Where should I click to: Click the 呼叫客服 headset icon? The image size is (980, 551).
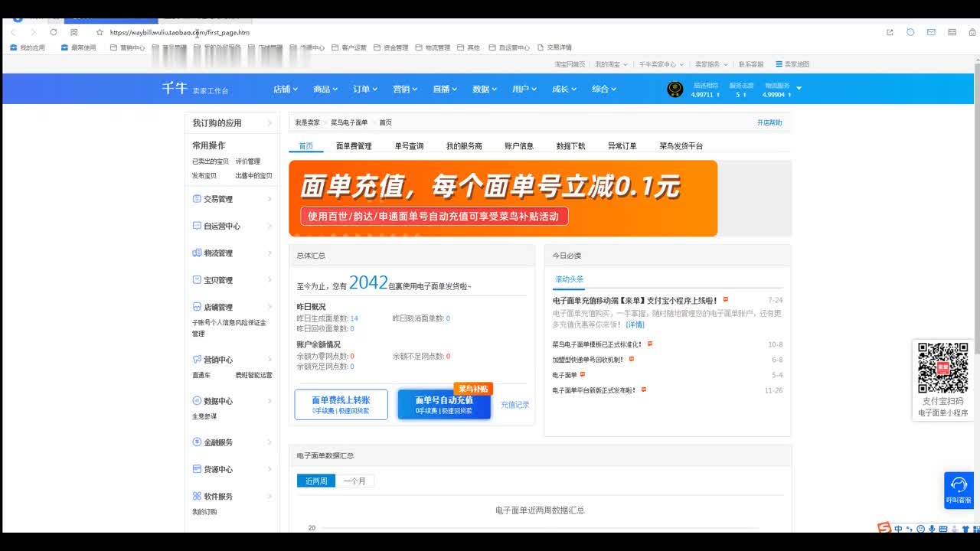(959, 485)
